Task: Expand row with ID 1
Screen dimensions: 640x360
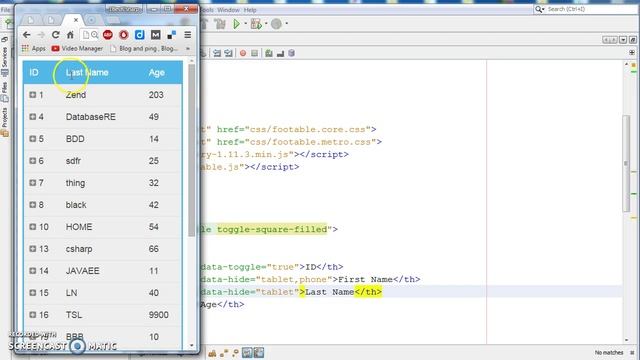Action: point(33,95)
